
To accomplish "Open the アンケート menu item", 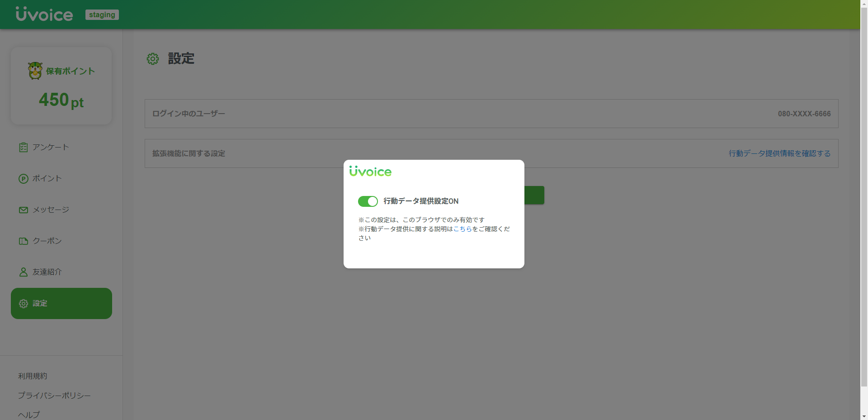I will point(61,147).
